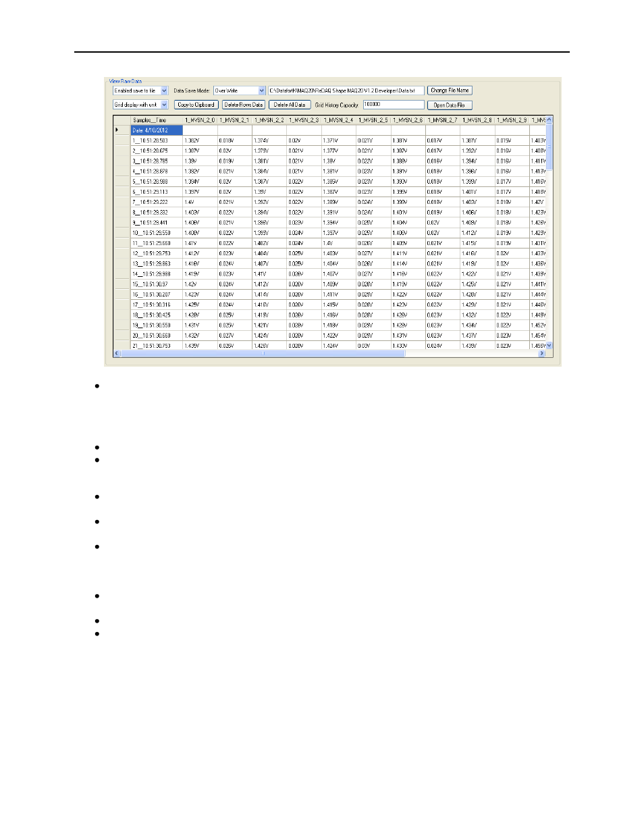Screen dimensions: 644x834
Task: Click the 1_MVSN_2_8 column header
Action: (477, 120)
